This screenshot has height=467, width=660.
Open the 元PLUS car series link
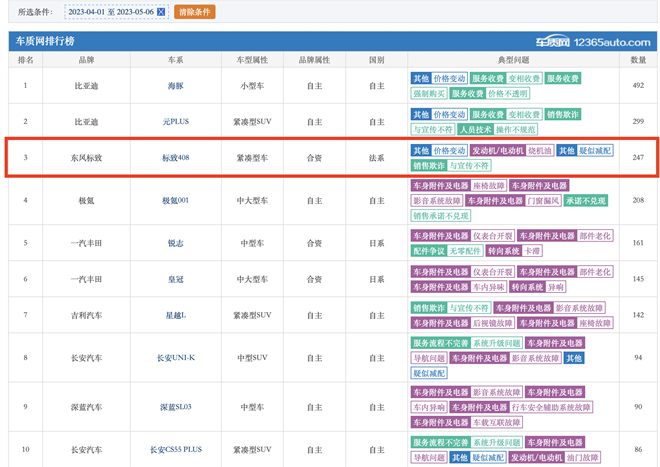point(176,122)
